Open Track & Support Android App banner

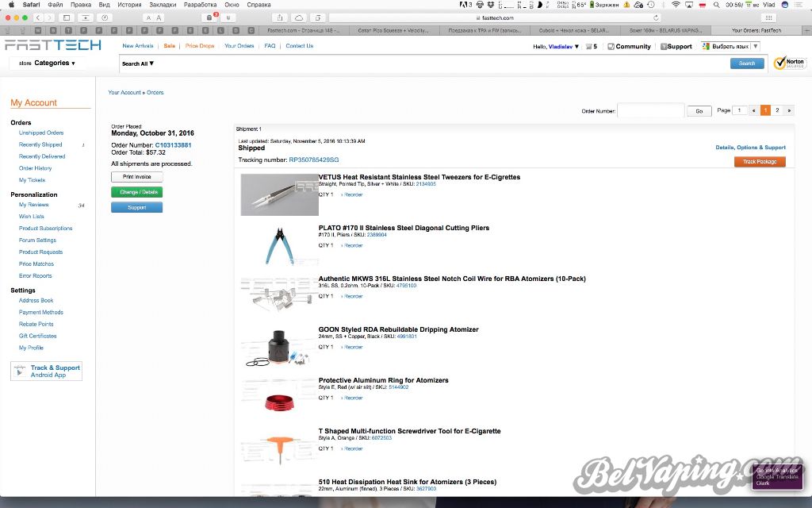pos(46,371)
